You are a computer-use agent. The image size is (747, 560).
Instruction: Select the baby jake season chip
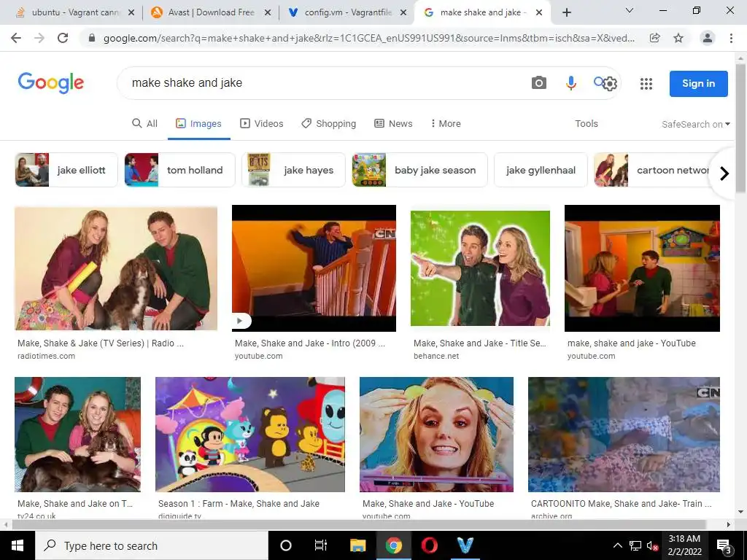[419, 170]
